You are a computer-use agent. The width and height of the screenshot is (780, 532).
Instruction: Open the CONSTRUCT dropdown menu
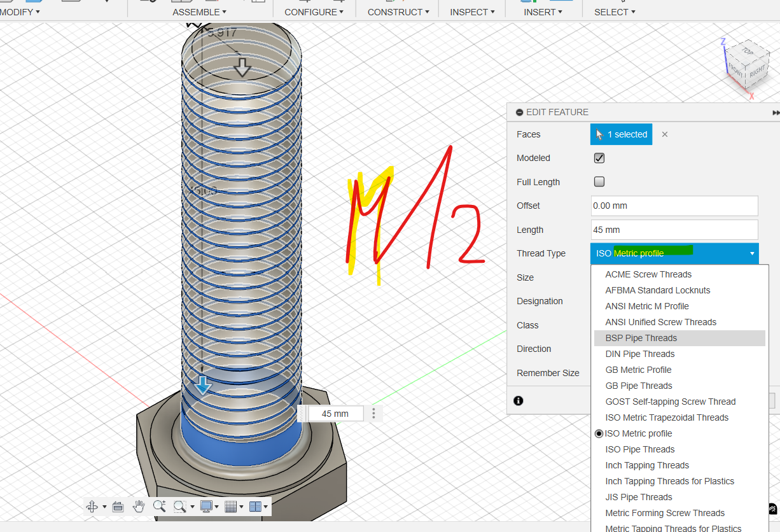pos(398,12)
